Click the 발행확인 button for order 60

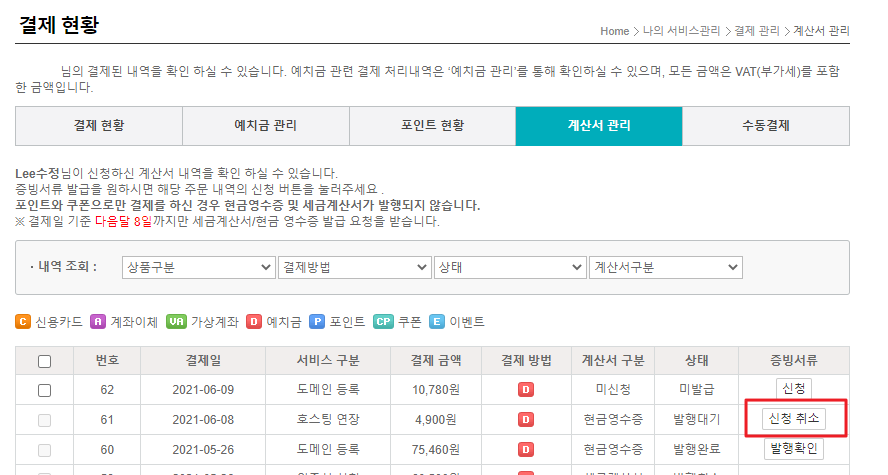(794, 449)
